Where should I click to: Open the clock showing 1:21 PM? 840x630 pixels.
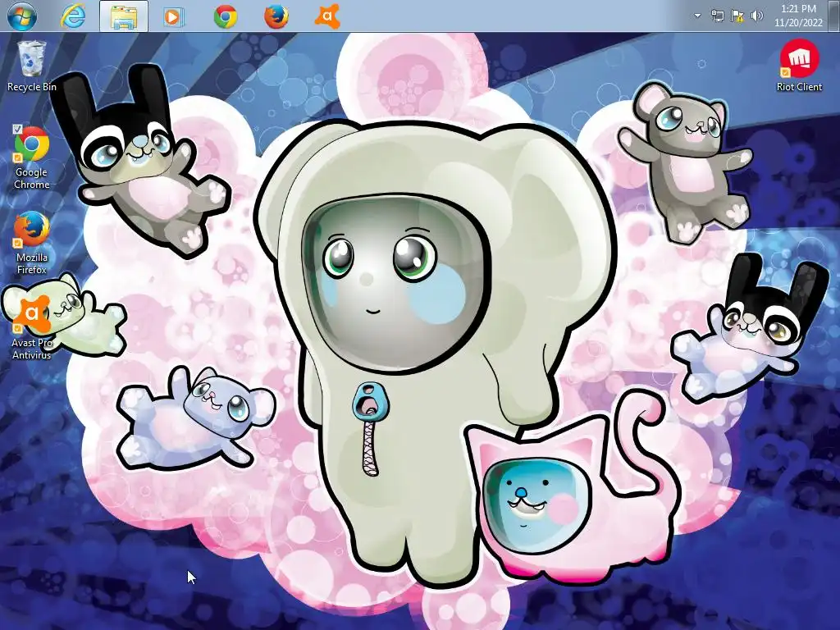[x=798, y=16]
